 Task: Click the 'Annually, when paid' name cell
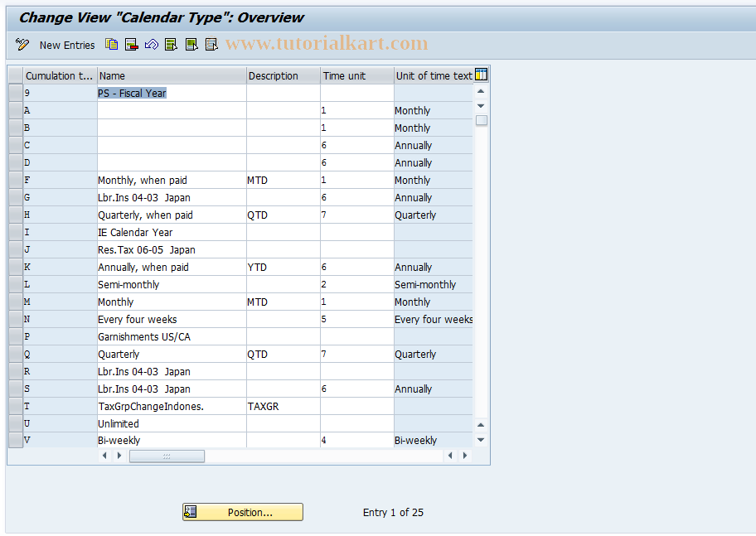tap(172, 267)
